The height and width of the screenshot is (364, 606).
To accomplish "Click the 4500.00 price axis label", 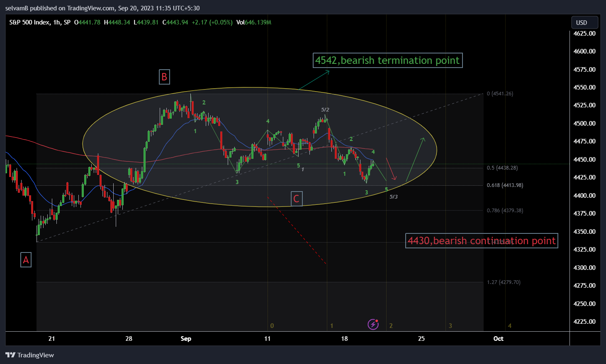I will [584, 123].
